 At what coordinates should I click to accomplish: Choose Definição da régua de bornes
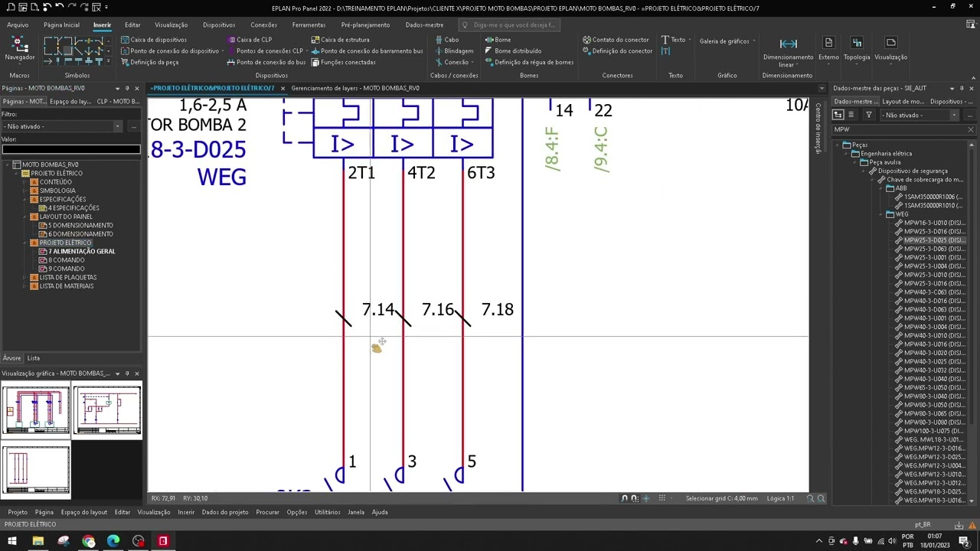pyautogui.click(x=529, y=62)
